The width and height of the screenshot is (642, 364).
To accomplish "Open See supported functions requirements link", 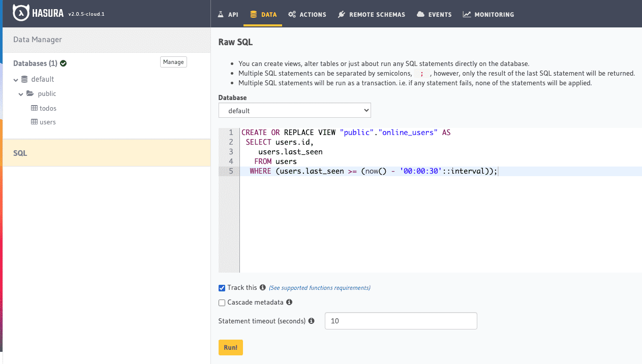I will click(319, 288).
